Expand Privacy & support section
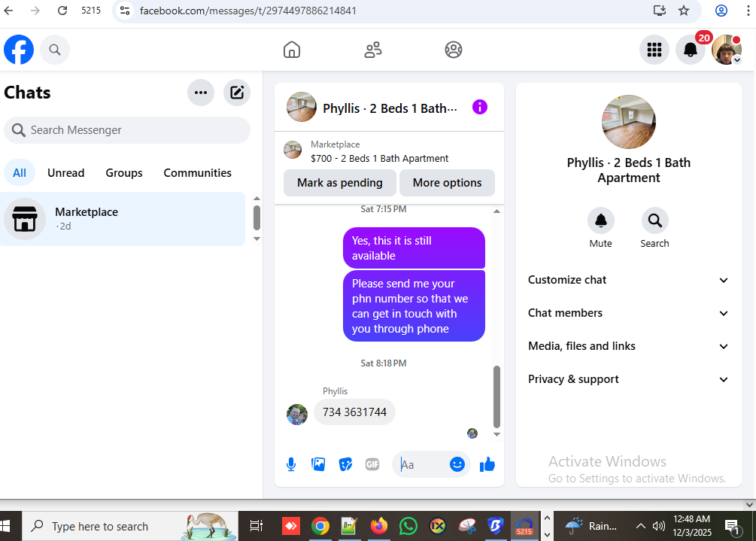Image resolution: width=756 pixels, height=541 pixels. (x=628, y=379)
